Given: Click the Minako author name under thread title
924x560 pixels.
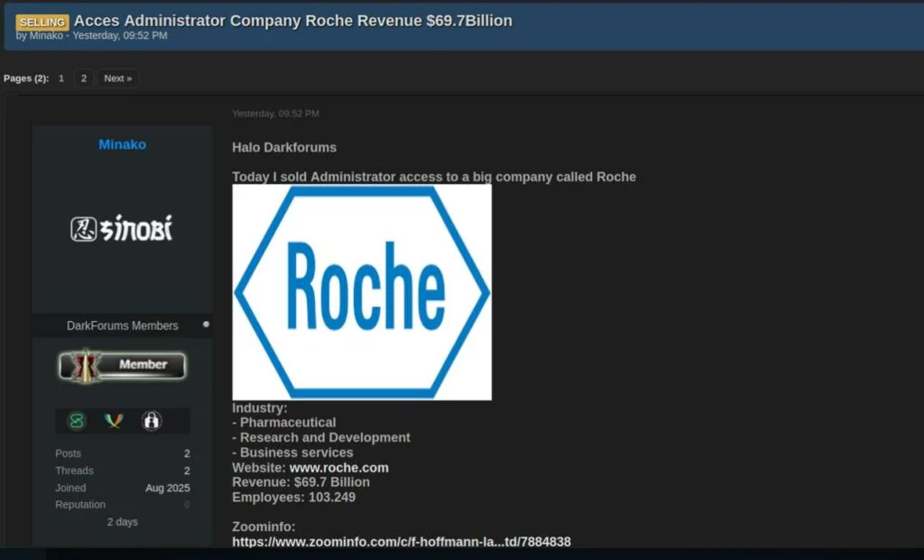Looking at the screenshot, I should point(46,36).
